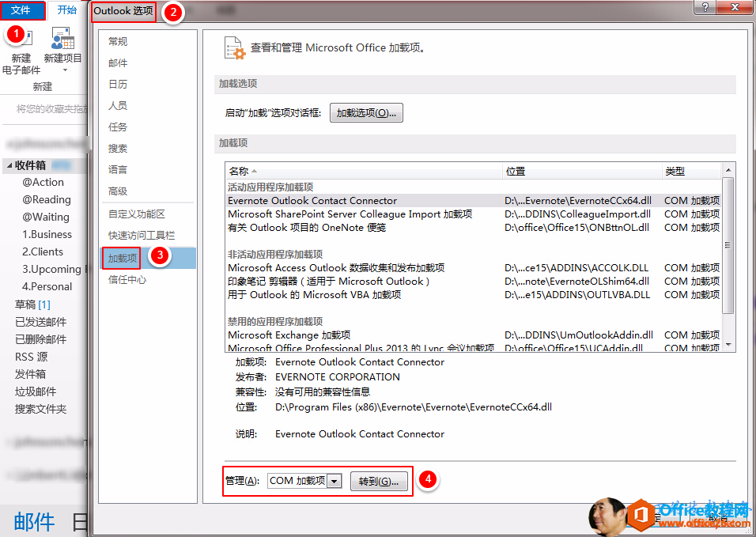
Task: Open the 垃圾邮件 folder
Action: pyautogui.click(x=36, y=391)
